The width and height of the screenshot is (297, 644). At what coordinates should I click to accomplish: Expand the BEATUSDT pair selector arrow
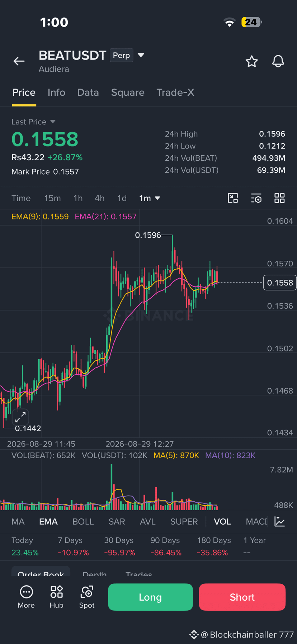pyautogui.click(x=141, y=55)
